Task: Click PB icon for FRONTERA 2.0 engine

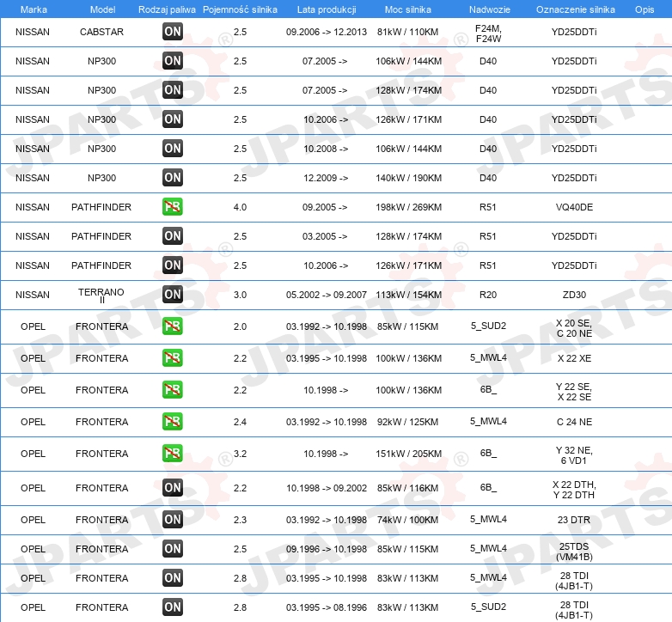Action: coord(173,326)
